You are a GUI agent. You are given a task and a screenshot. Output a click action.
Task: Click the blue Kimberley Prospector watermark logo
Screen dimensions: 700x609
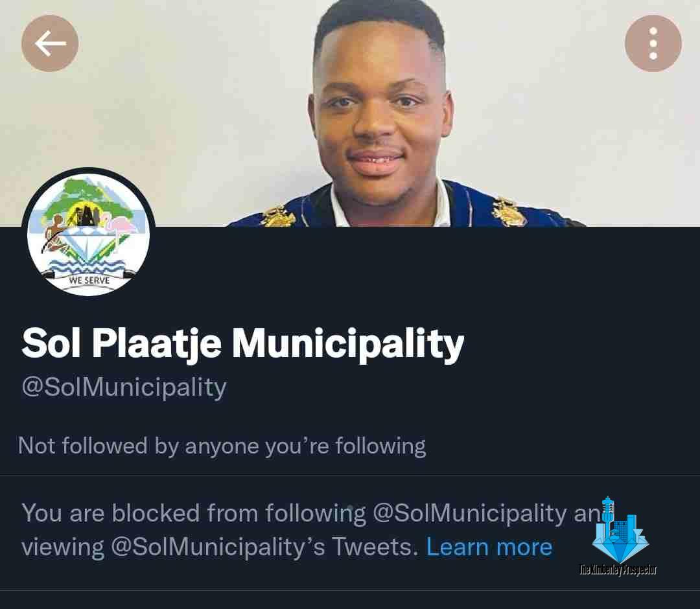[620, 531]
